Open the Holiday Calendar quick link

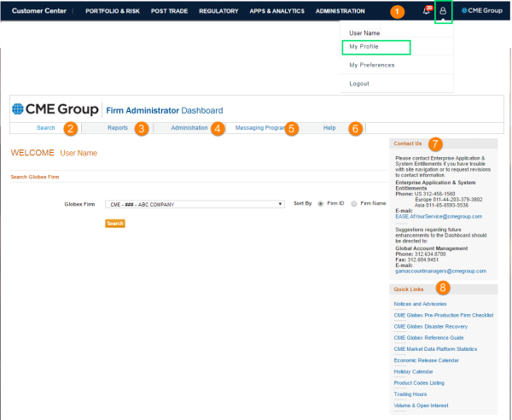coord(413,371)
